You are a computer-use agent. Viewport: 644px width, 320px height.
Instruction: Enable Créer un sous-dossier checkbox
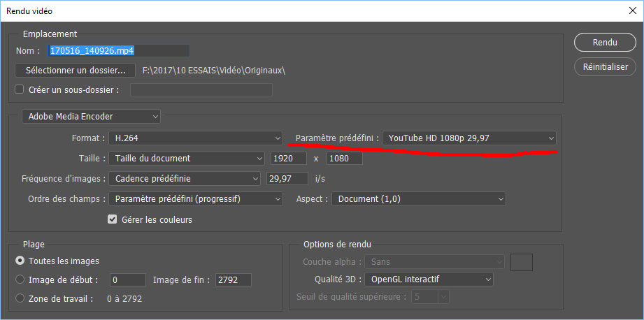coord(20,89)
